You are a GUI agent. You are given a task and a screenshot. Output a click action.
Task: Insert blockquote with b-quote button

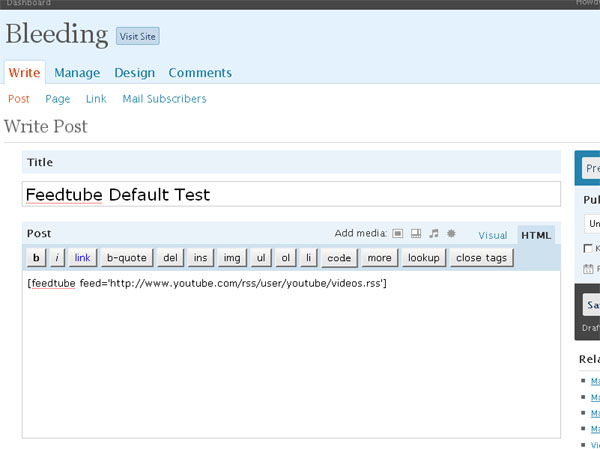point(127,258)
